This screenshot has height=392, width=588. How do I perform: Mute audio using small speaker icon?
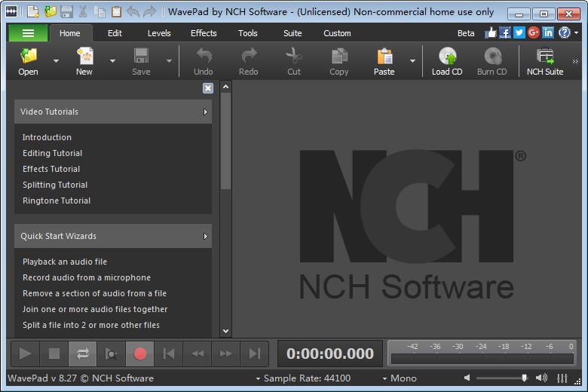coord(467,378)
